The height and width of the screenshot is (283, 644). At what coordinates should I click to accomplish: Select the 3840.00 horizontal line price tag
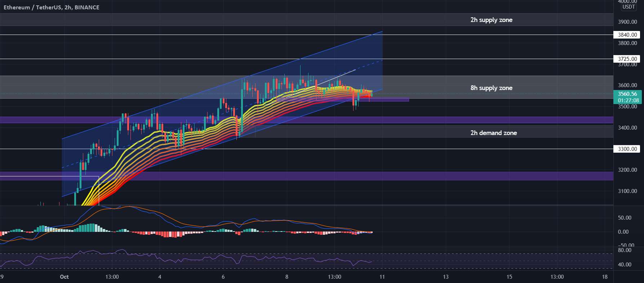pyautogui.click(x=627, y=35)
